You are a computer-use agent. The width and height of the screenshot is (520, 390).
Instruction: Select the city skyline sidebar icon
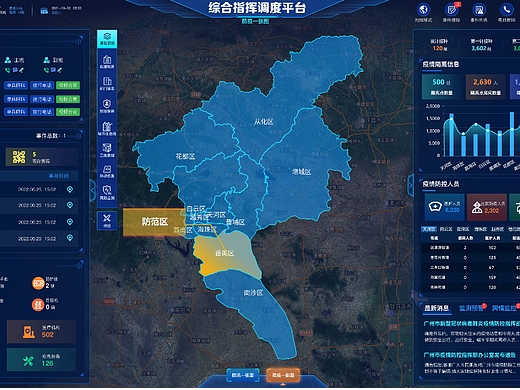[x=107, y=129]
